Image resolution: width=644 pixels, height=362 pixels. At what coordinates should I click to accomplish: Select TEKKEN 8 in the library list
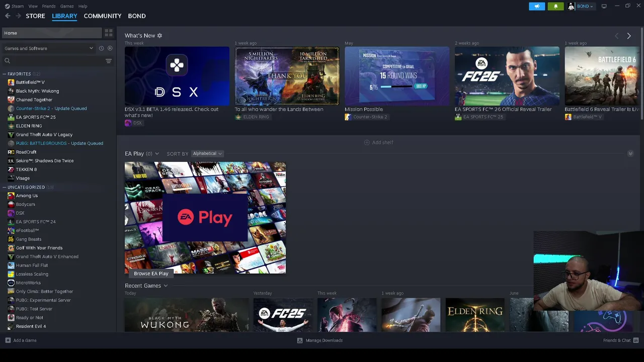[x=26, y=169]
